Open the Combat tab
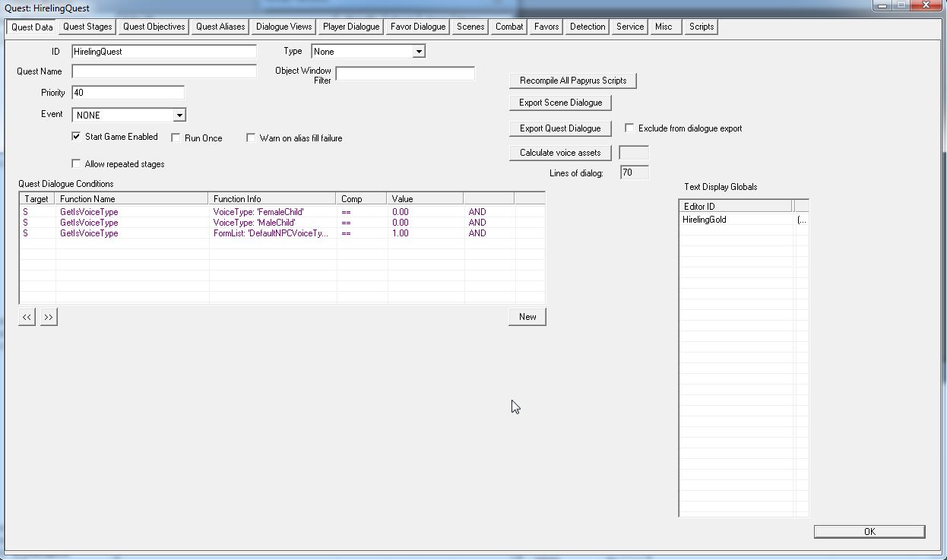This screenshot has height=560, width=947. 509,27
